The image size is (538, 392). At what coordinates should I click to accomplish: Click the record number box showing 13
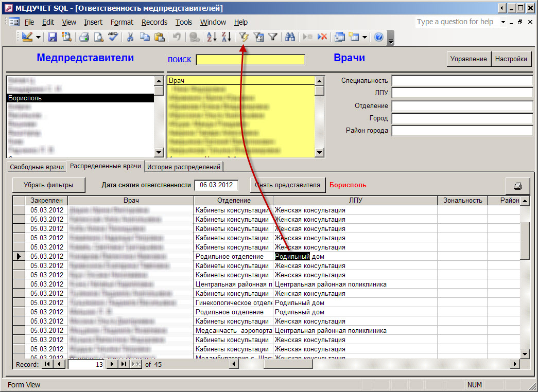tap(86, 364)
